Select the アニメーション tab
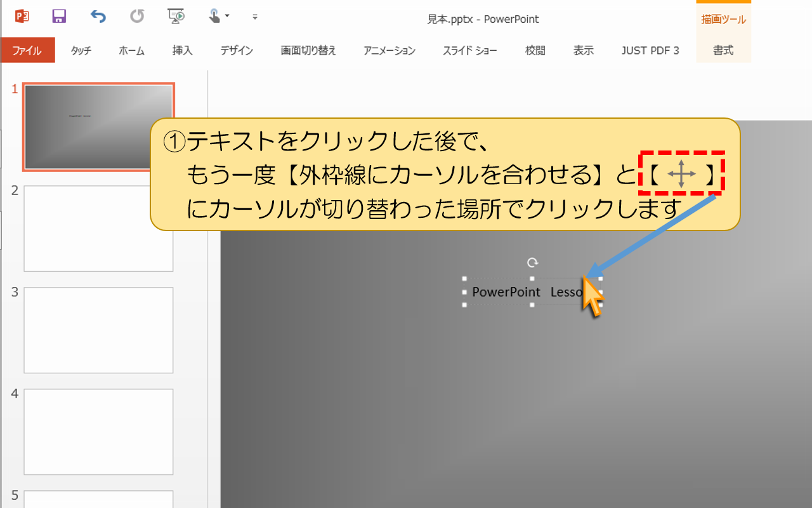Screen dimensions: 812x508 [390, 51]
